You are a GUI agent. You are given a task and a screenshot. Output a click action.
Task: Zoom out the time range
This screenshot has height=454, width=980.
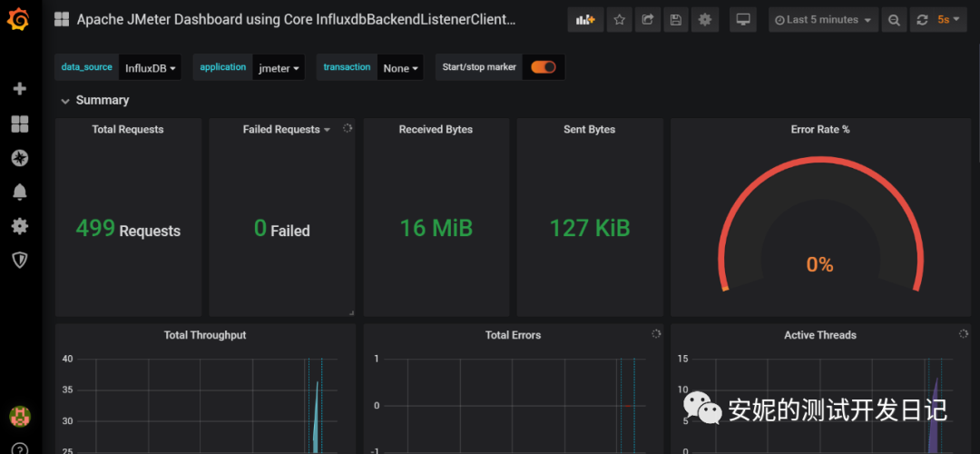pyautogui.click(x=895, y=20)
